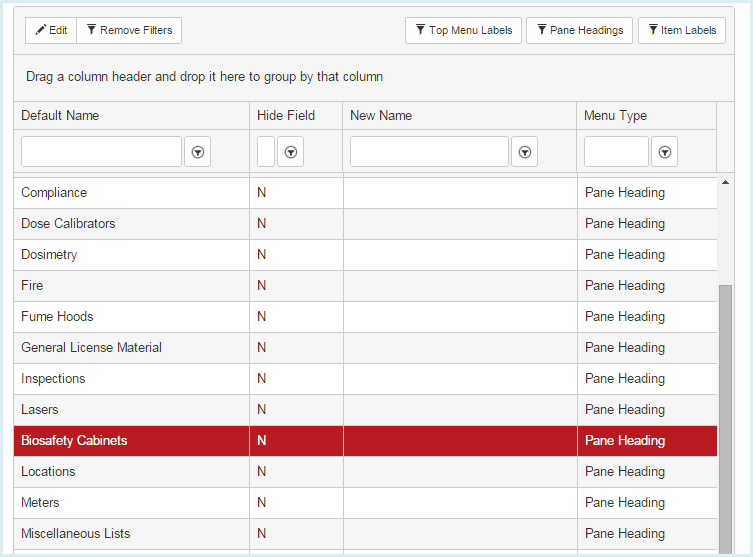Focus the New Name filter text box
The height and width of the screenshot is (557, 753).
pos(429,152)
